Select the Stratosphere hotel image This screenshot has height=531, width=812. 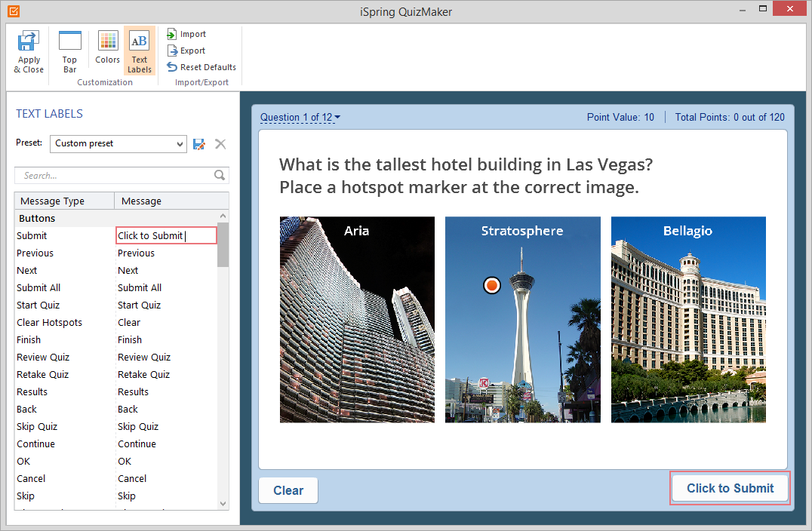tap(523, 319)
